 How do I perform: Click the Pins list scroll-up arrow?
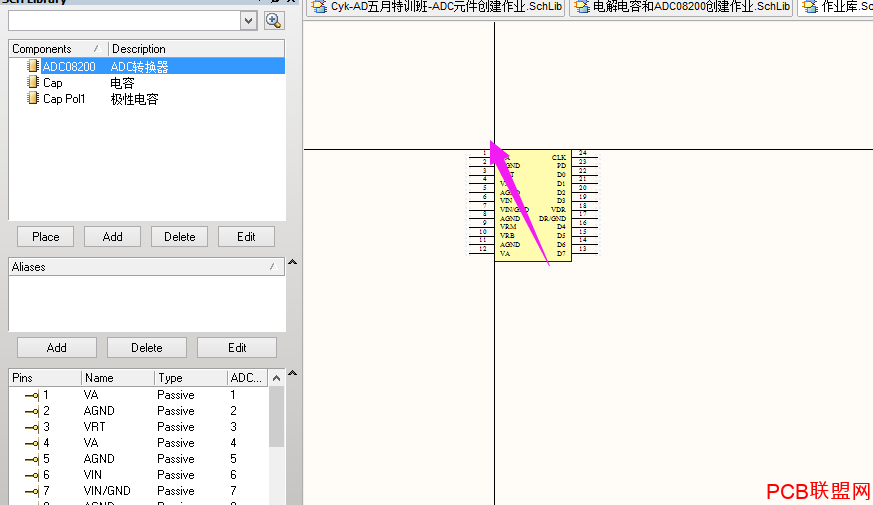coord(276,378)
